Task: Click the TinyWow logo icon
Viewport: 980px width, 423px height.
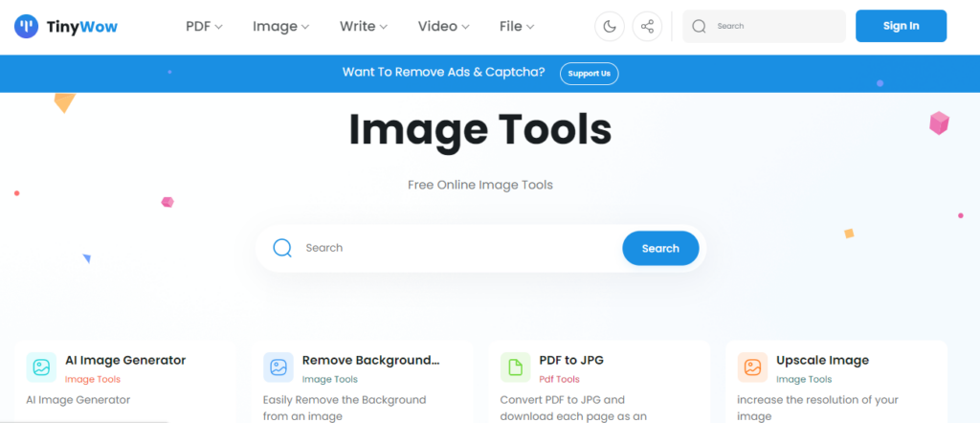Action: [27, 27]
